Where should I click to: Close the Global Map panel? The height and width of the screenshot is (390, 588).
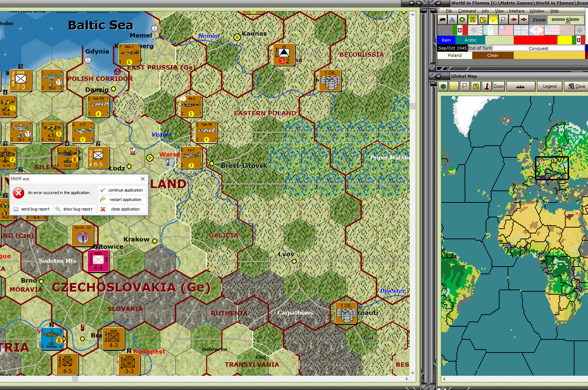point(577,86)
